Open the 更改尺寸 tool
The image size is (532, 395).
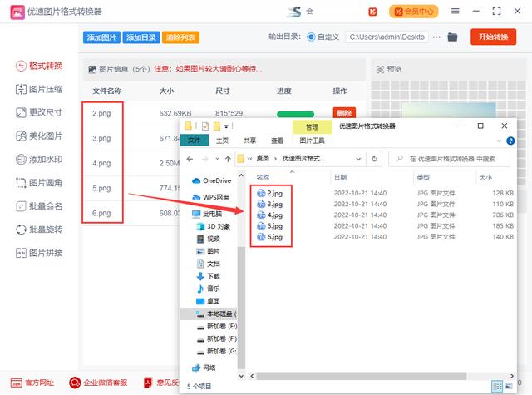pos(39,112)
